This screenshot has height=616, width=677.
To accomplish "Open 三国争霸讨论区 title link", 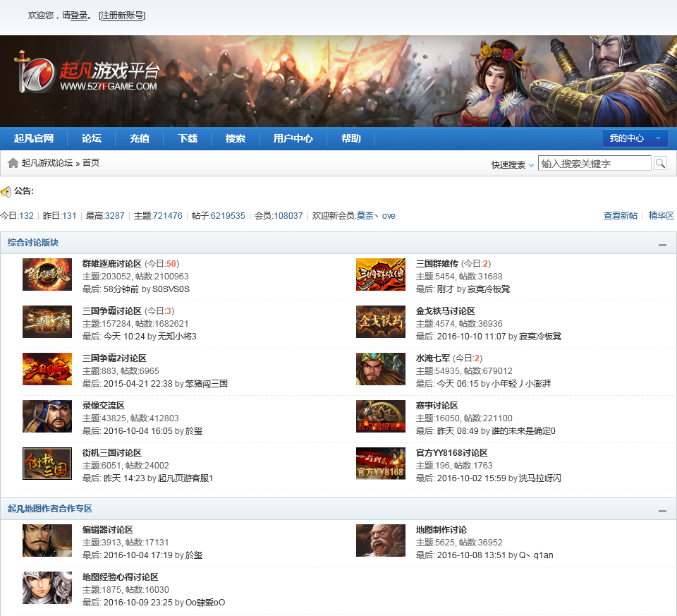I will point(112,311).
